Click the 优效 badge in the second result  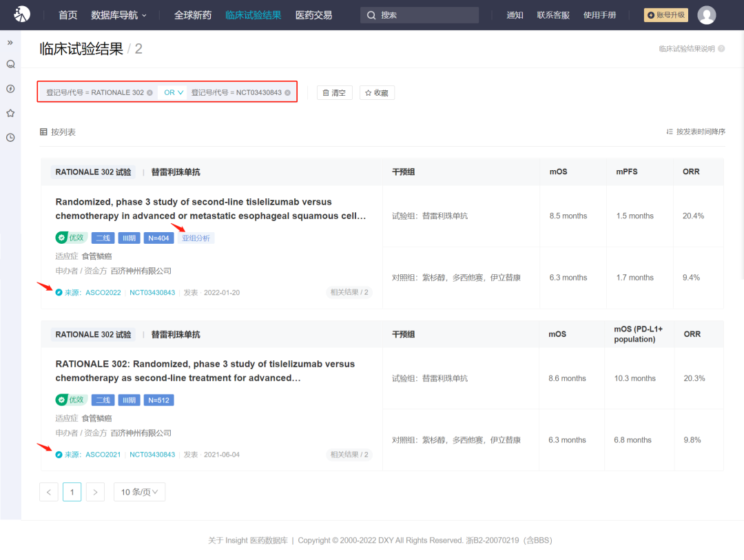point(71,400)
